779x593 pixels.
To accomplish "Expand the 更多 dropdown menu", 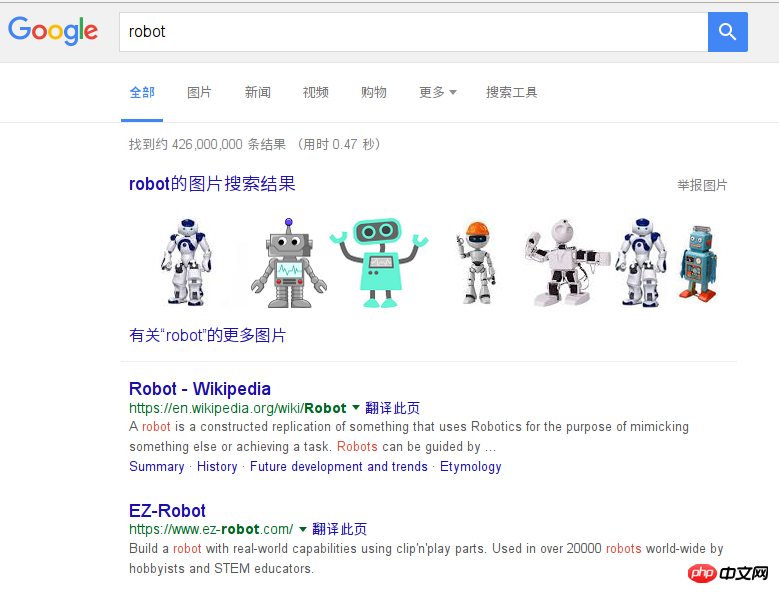I will click(438, 92).
